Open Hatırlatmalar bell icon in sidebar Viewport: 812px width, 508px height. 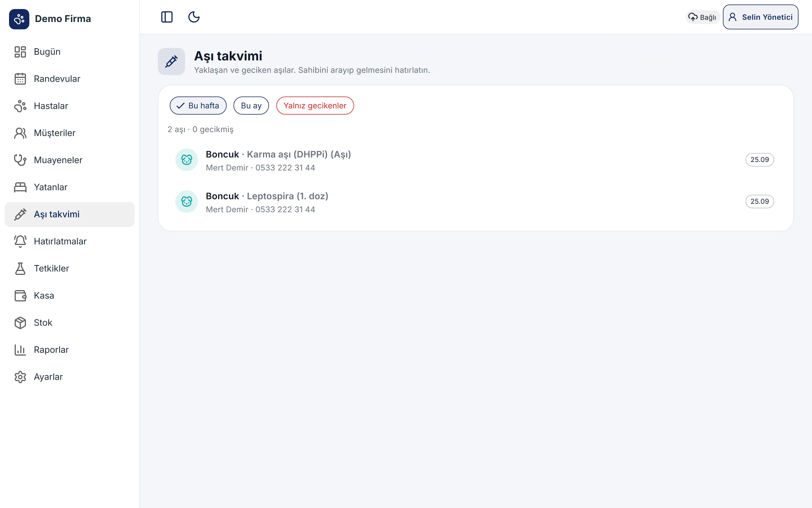click(20, 242)
